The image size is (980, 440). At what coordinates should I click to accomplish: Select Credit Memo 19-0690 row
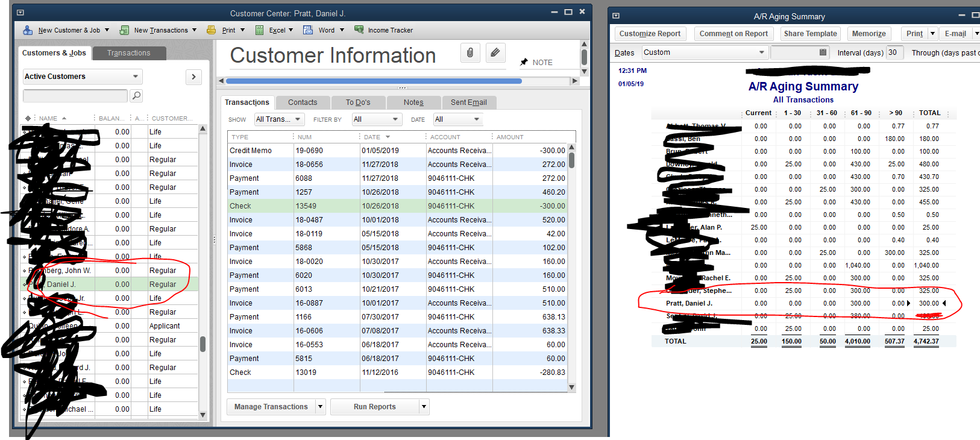[x=397, y=151]
